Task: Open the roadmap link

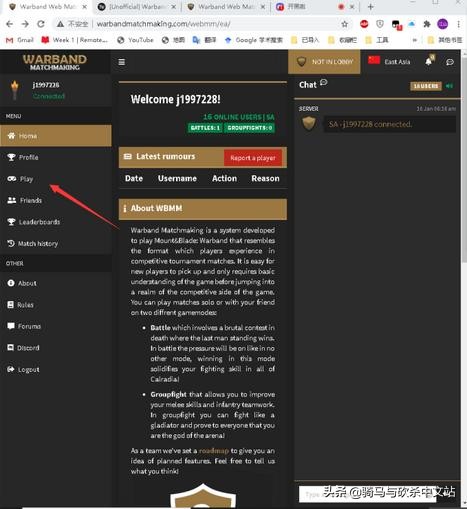Action: pyautogui.click(x=214, y=451)
